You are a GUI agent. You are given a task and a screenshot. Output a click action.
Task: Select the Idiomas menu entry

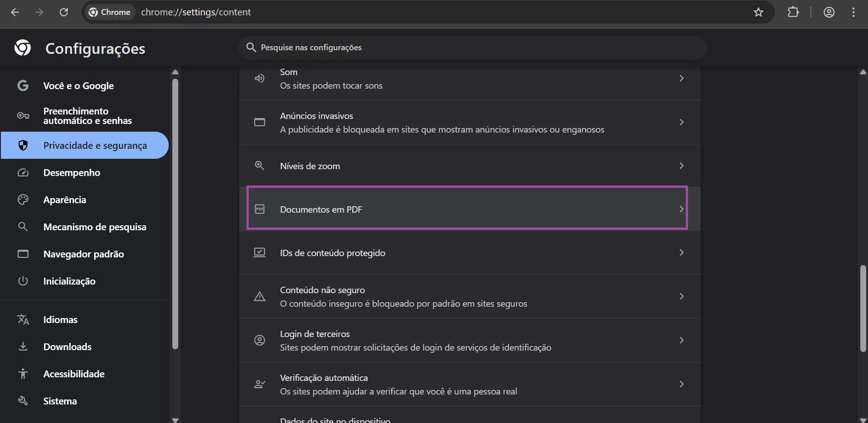[x=60, y=319]
